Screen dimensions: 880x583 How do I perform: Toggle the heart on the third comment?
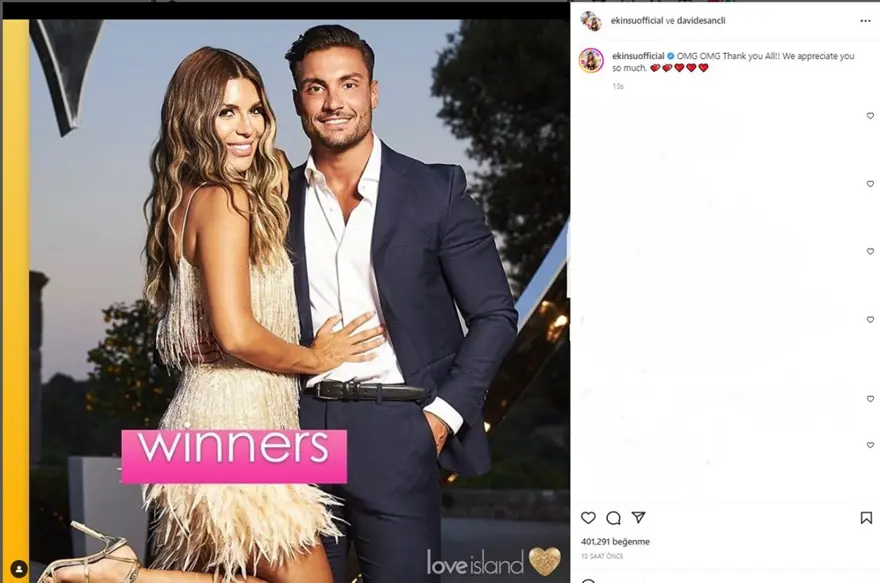click(x=870, y=251)
